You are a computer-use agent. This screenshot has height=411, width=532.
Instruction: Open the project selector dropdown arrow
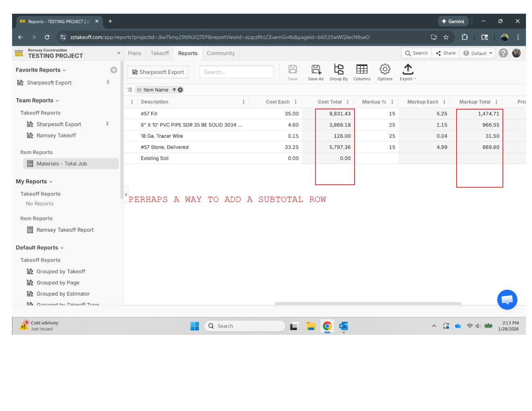(x=118, y=53)
